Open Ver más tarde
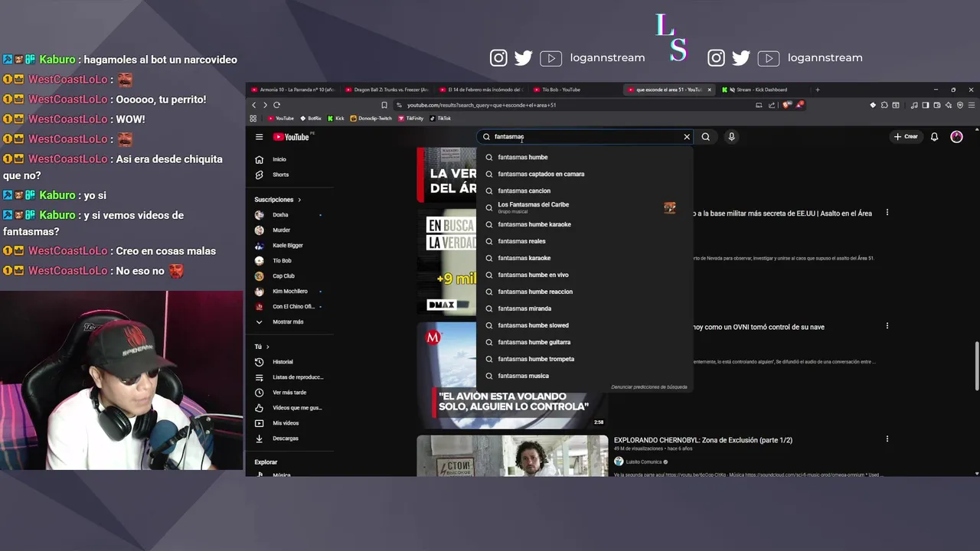Image resolution: width=980 pixels, height=551 pixels. 289,393
